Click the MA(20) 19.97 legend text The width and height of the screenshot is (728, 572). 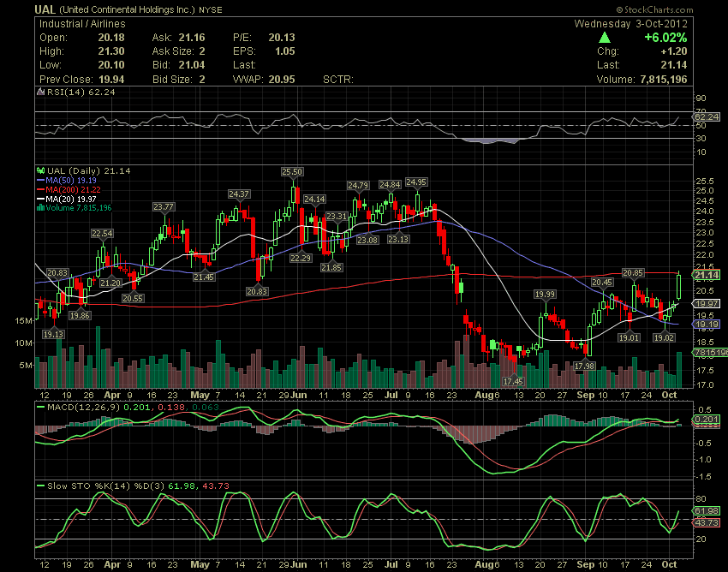click(71, 199)
